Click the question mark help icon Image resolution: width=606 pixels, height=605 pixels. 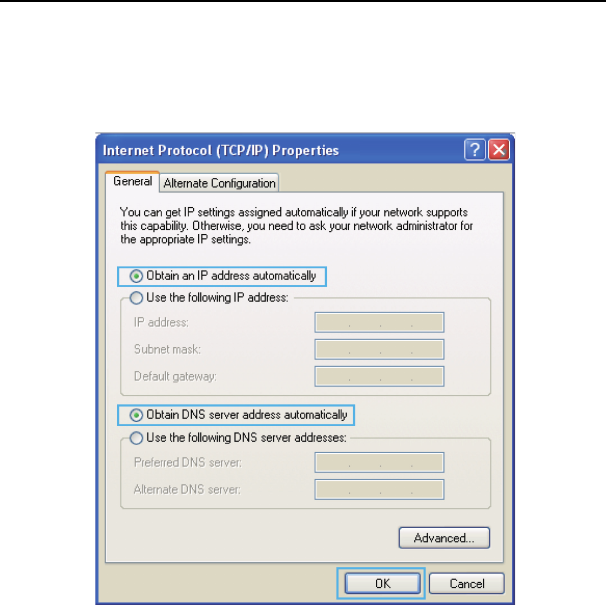pos(474,150)
